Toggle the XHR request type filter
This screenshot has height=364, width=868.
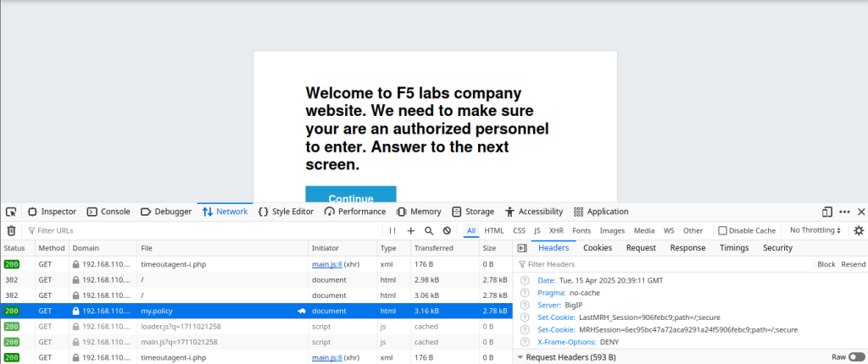click(x=556, y=230)
